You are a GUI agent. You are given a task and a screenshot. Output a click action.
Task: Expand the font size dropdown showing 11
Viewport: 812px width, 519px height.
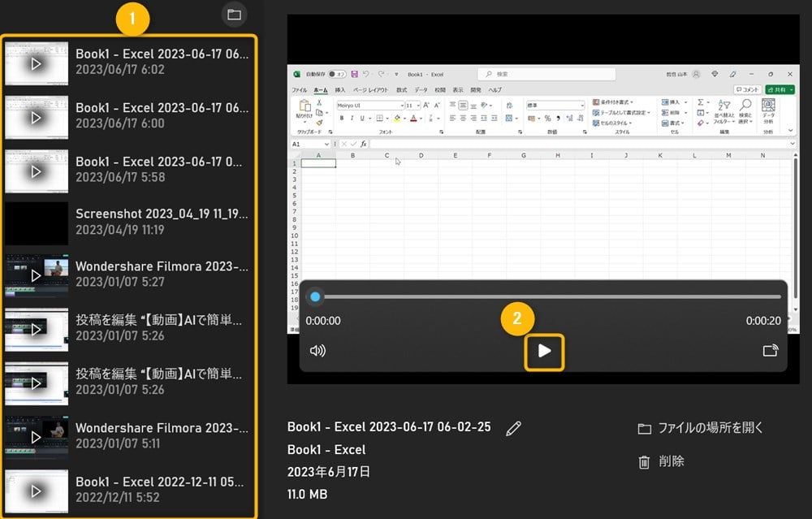click(414, 105)
